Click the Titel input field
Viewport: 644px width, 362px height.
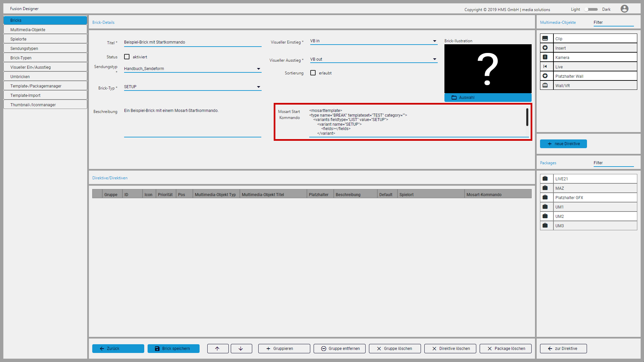192,42
